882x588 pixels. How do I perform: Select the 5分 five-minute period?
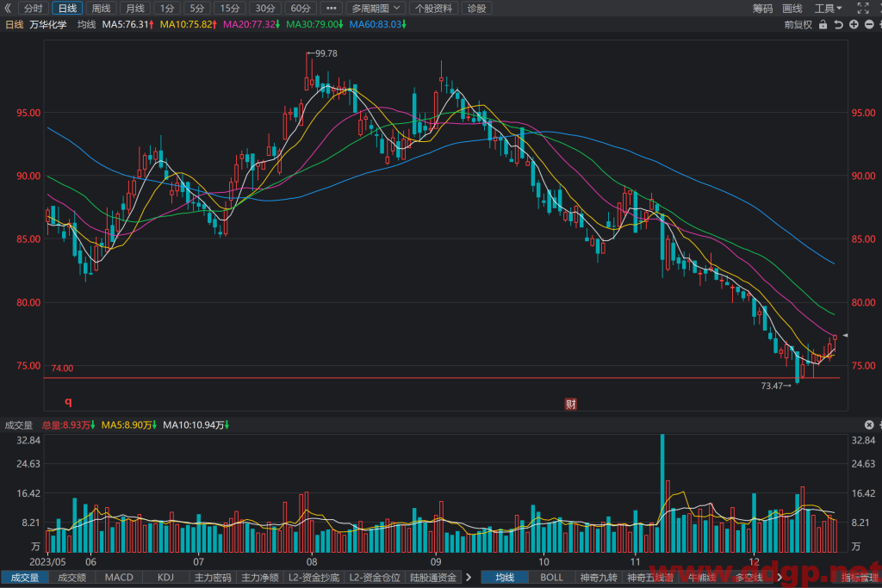(197, 9)
